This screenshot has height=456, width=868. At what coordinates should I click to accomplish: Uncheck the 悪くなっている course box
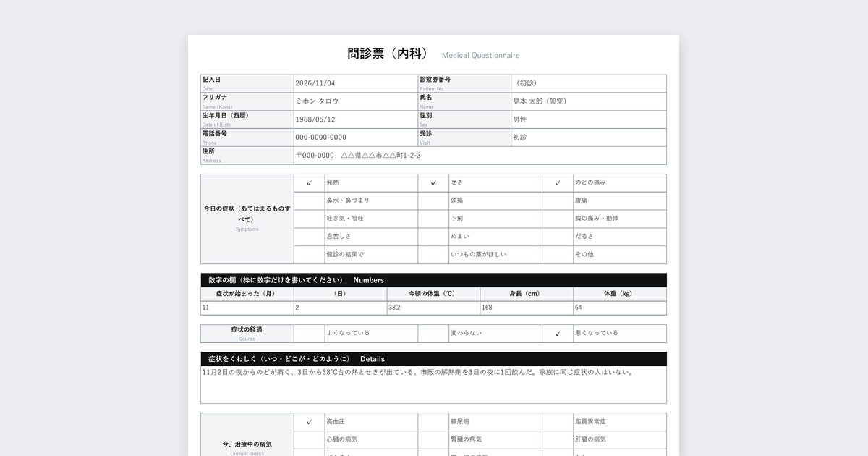[558, 334]
